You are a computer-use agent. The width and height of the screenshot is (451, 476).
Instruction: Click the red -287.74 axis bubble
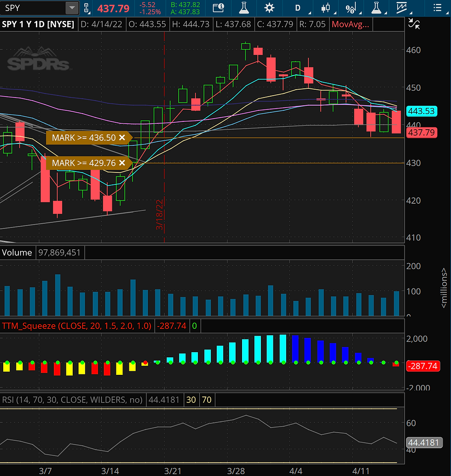[423, 366]
